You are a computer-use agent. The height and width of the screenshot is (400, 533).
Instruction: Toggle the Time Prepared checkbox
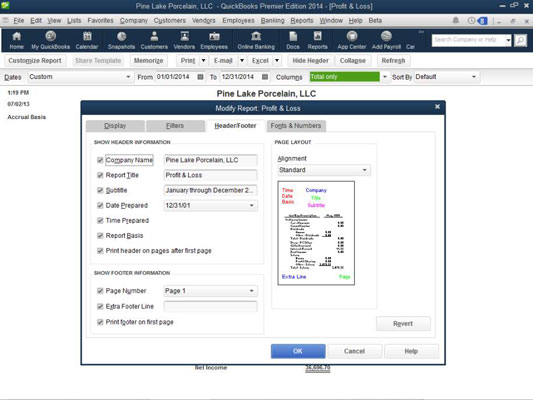100,221
